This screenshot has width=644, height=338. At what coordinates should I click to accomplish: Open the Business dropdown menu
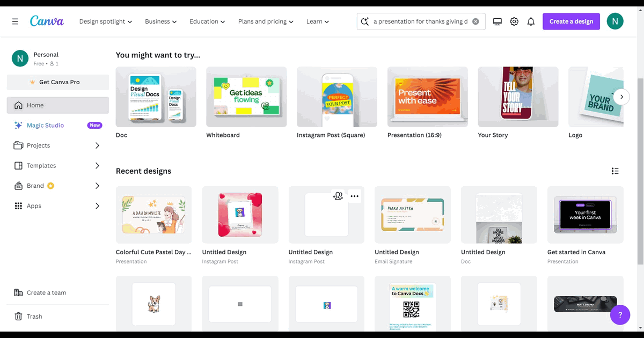tap(161, 21)
